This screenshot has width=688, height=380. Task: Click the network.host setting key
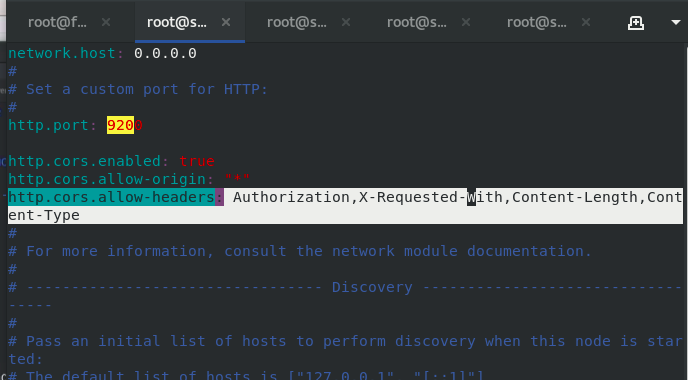[62, 53]
